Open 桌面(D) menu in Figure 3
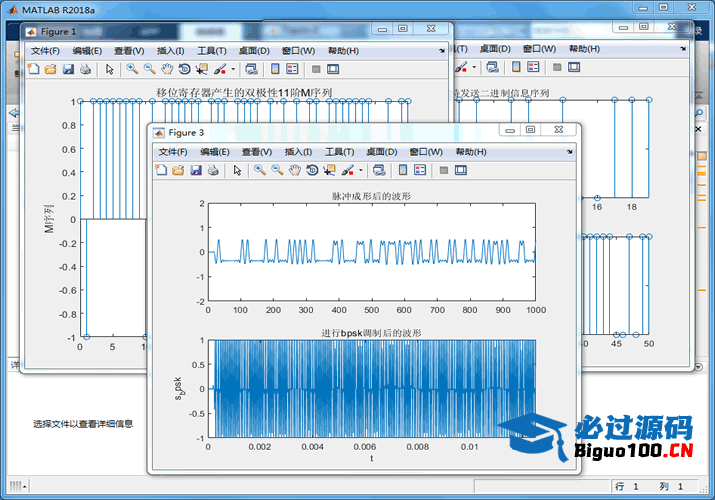Screen dimensions: 715x500 pos(382,152)
